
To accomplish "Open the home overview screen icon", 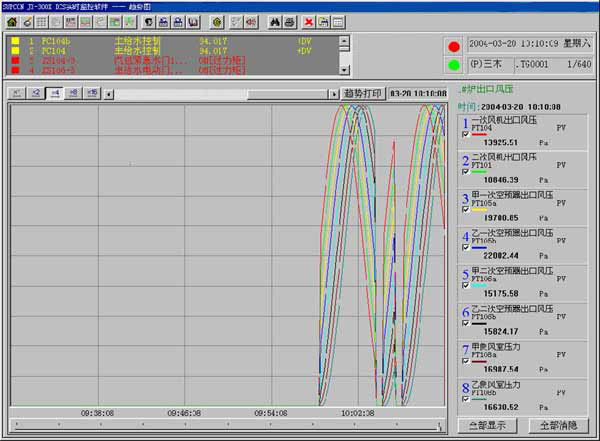I will click(12, 22).
